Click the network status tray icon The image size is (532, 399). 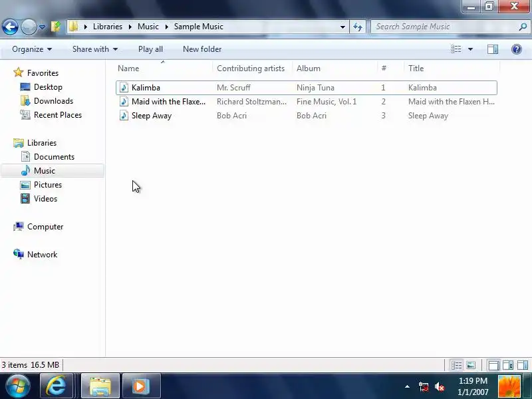pyautogui.click(x=423, y=386)
